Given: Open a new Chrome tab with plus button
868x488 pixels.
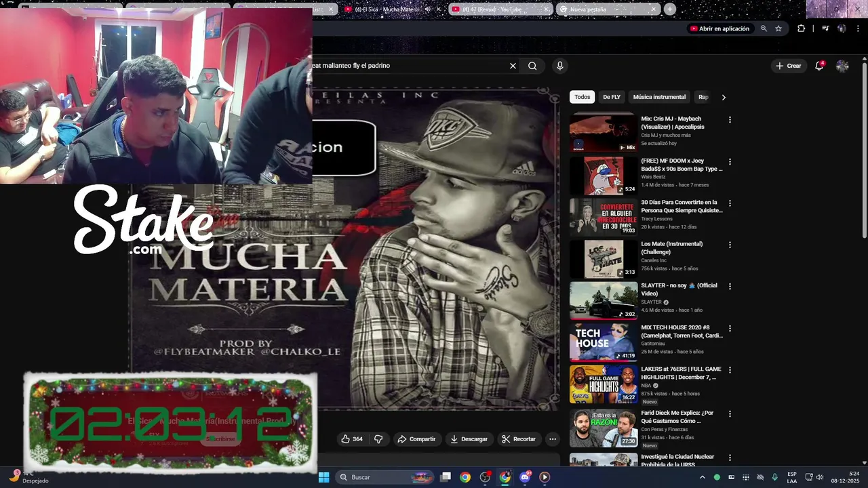Looking at the screenshot, I should coord(669,9).
